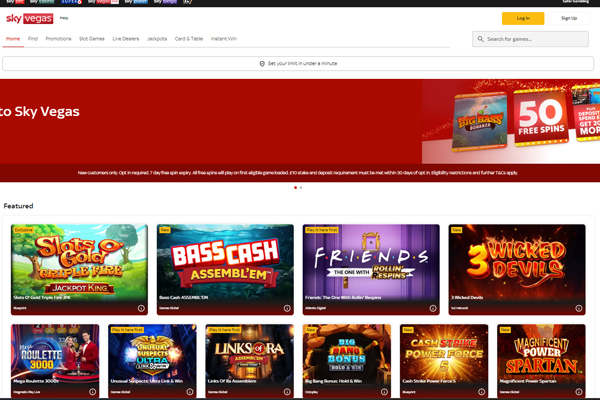Click info icon on 3 Wicked Devils card
Screen dimensions: 600x400
click(x=579, y=308)
